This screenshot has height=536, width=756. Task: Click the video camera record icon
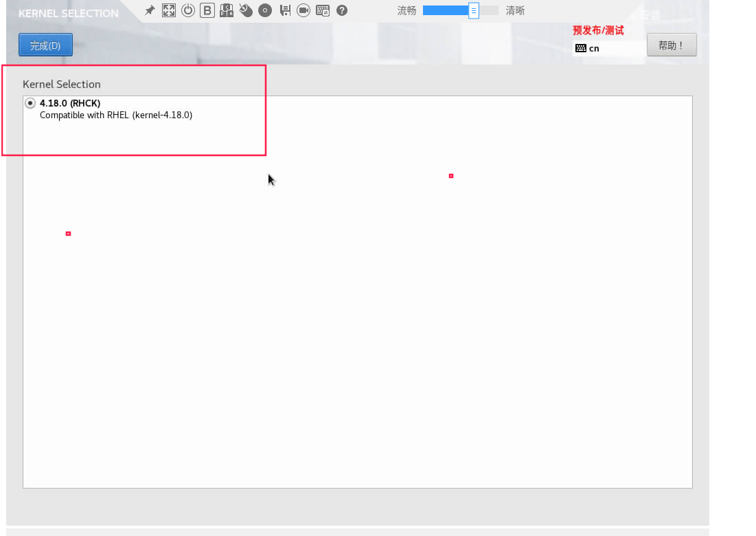(x=303, y=10)
